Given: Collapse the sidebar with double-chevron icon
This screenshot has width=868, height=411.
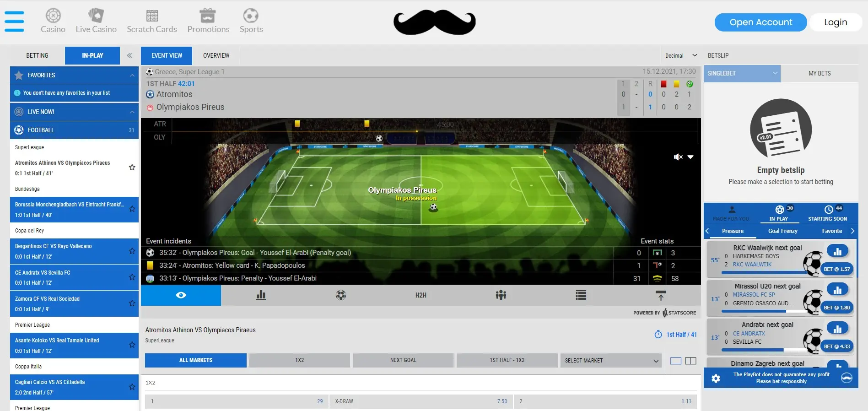Looking at the screenshot, I should (x=129, y=55).
